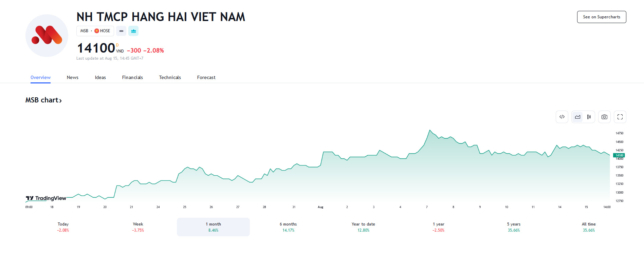Click the 14100 current price label on axis
Screen dimensions: 644x254
click(619, 155)
